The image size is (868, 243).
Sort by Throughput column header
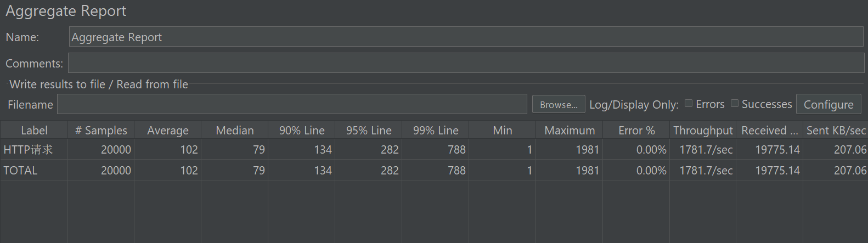[x=703, y=130]
